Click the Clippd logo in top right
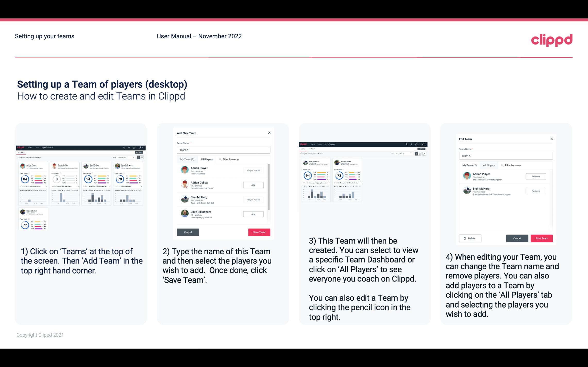Image resolution: width=588 pixels, height=367 pixels. point(552,40)
